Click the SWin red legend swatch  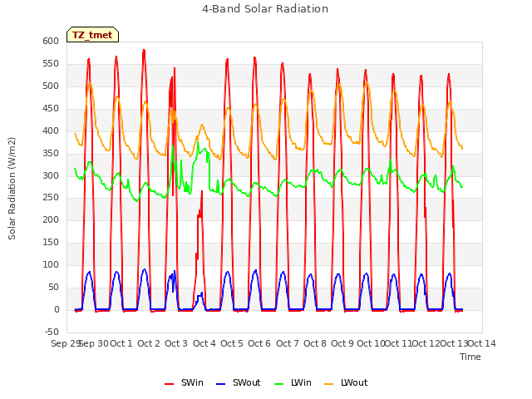169,384
